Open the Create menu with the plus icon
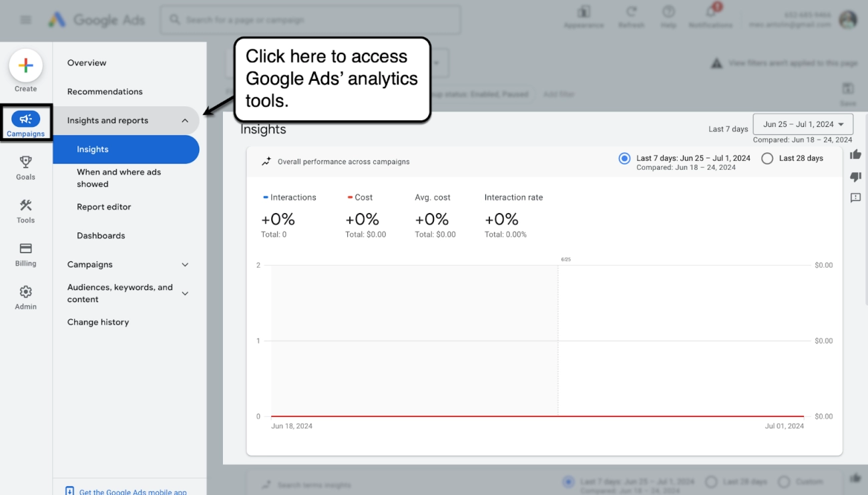 tap(25, 66)
